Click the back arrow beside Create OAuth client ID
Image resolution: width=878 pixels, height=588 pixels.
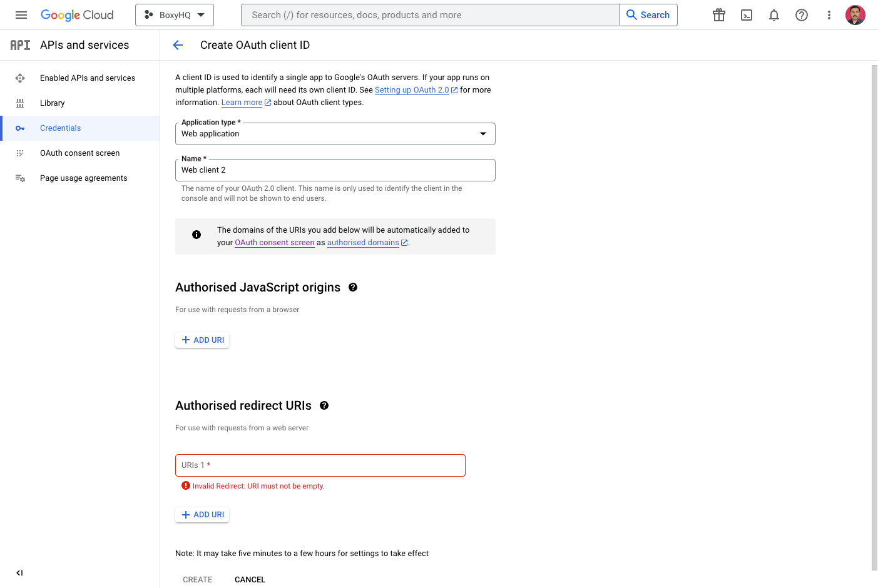pyautogui.click(x=178, y=44)
